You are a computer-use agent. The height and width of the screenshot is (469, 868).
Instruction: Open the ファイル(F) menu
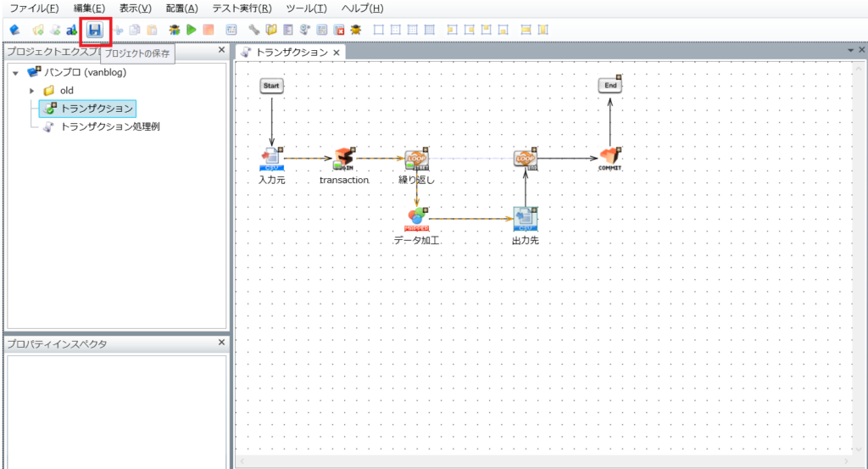coord(34,8)
